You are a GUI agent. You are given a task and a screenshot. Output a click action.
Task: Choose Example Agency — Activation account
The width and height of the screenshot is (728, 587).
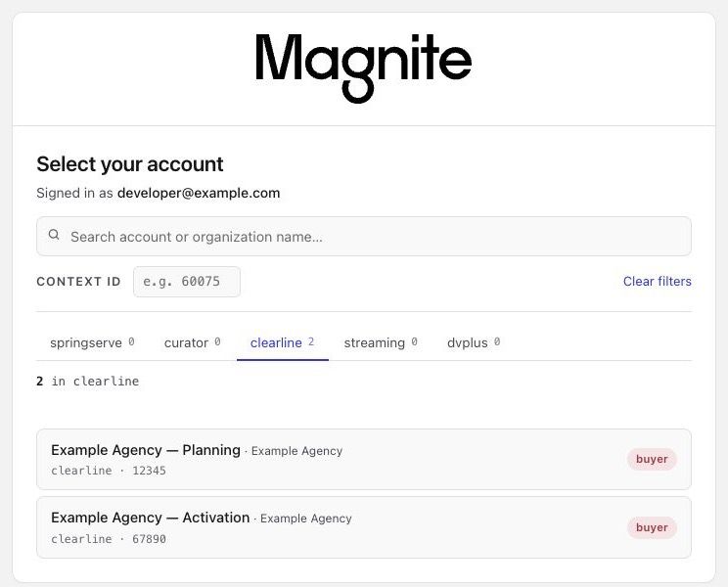coord(364,527)
